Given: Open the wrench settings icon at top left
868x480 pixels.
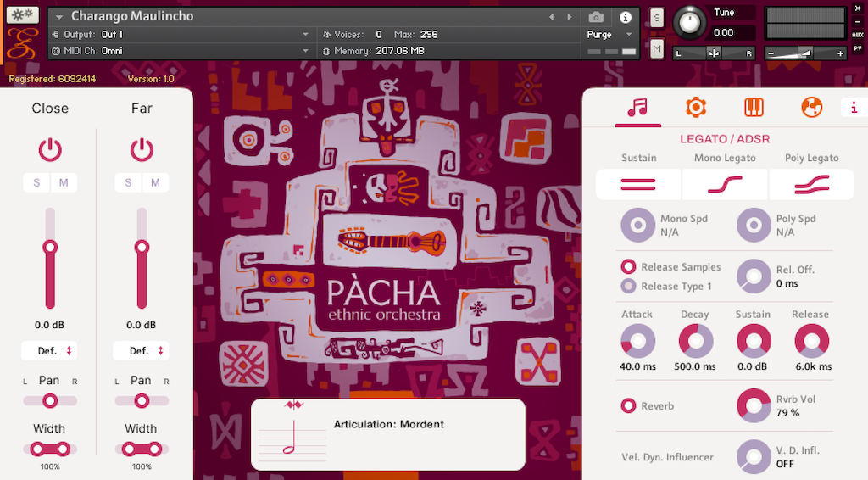Looking at the screenshot, I should 22,14.
